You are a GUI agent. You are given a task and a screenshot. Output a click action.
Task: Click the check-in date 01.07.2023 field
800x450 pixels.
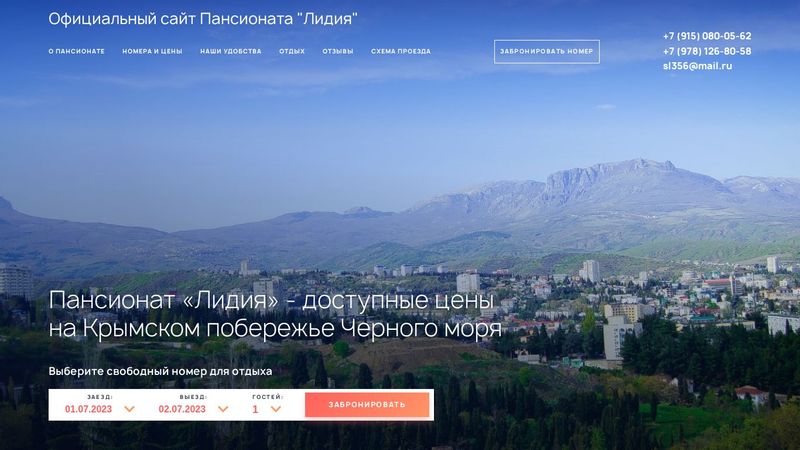(88, 409)
